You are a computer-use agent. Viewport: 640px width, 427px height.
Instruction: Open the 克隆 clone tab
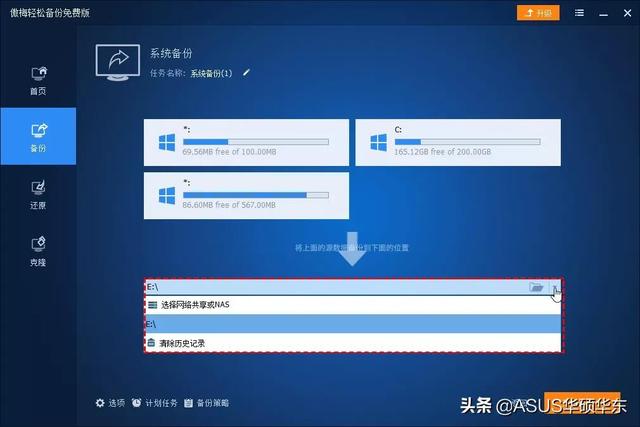[38, 251]
